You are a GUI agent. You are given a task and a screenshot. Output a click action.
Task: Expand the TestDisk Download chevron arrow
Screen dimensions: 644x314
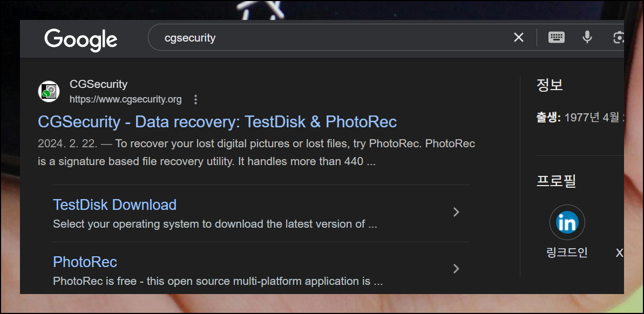coord(456,212)
